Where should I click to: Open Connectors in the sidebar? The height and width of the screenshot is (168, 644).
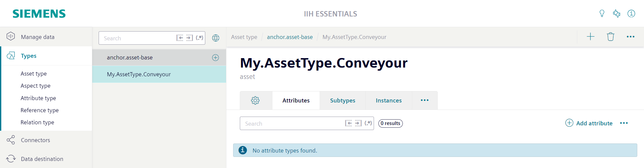coord(46,140)
